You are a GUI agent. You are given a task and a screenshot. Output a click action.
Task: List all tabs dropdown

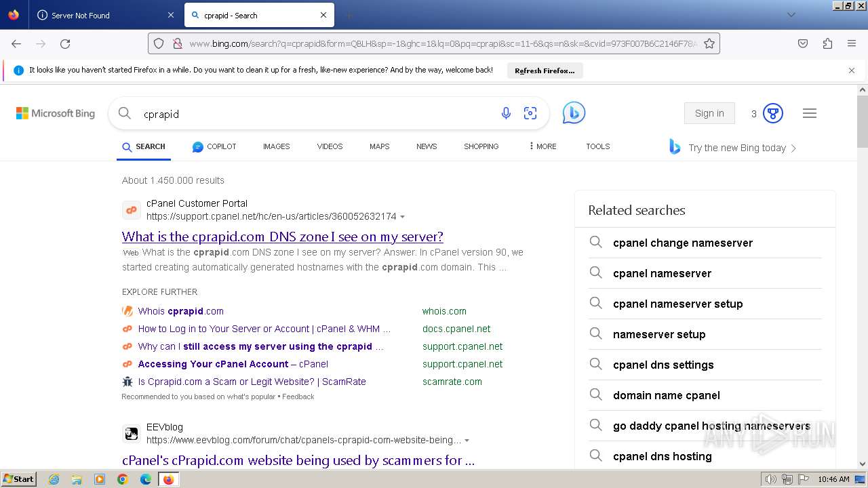(x=791, y=15)
